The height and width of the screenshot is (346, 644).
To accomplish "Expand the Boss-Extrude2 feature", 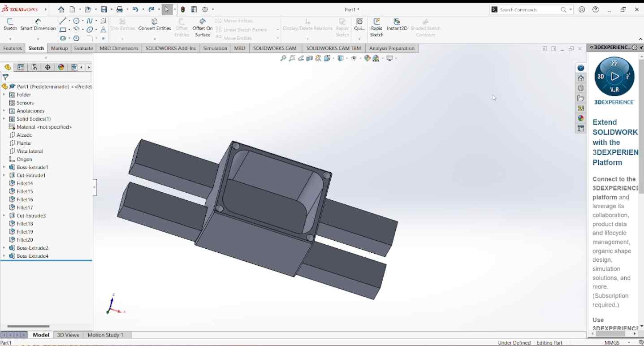I will tap(4, 248).
